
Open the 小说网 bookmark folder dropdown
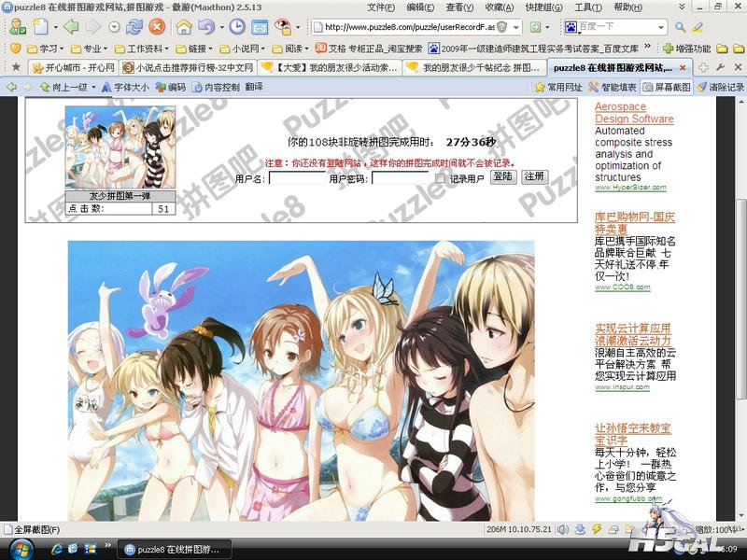248,48
